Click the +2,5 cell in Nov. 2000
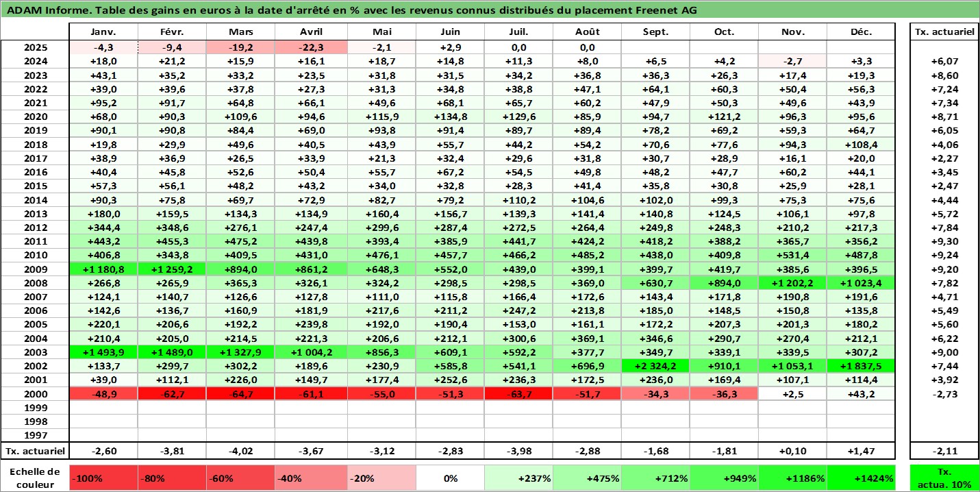The height and width of the screenshot is (492, 980). (792, 394)
